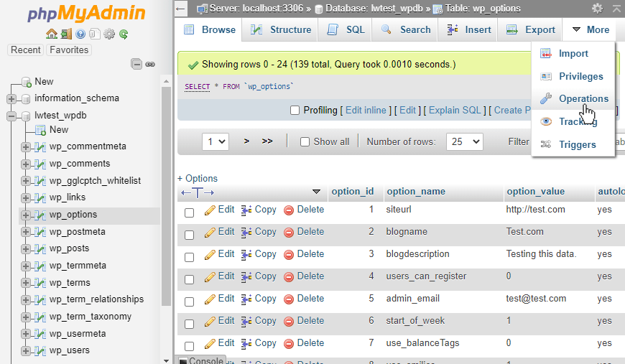625x364 pixels.
Task: Click Edit inline link
Action: coord(366,111)
